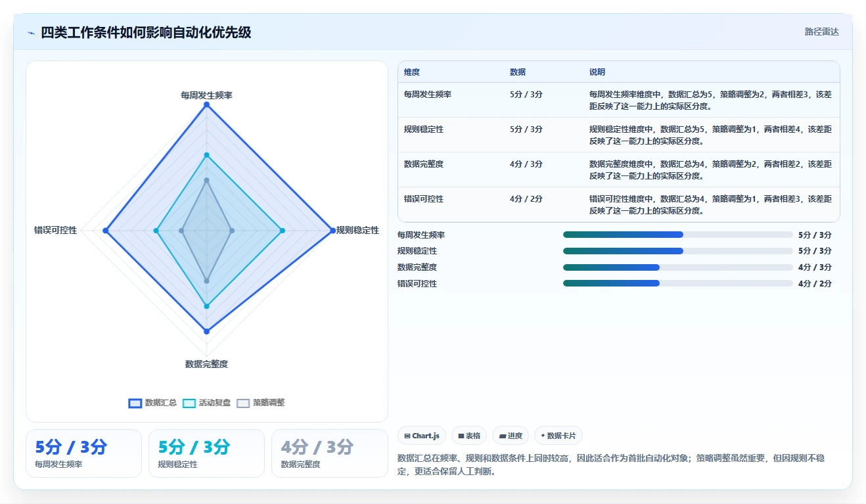
Task: Click the 数据卡片 tag chip
Action: point(558,436)
